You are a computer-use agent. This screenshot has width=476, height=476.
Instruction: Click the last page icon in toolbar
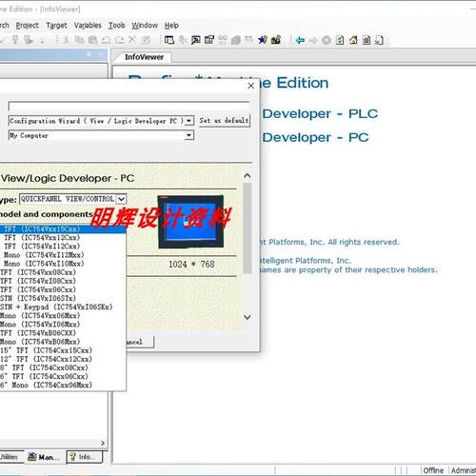379,40
